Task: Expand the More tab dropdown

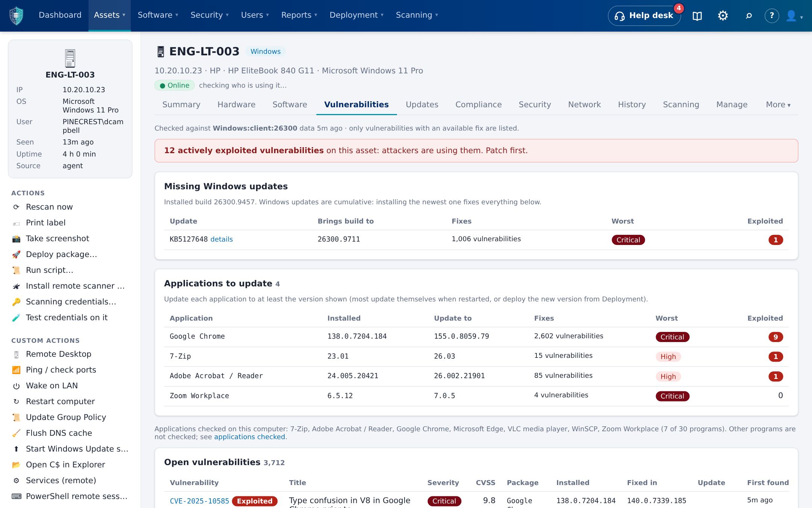Action: tap(778, 105)
